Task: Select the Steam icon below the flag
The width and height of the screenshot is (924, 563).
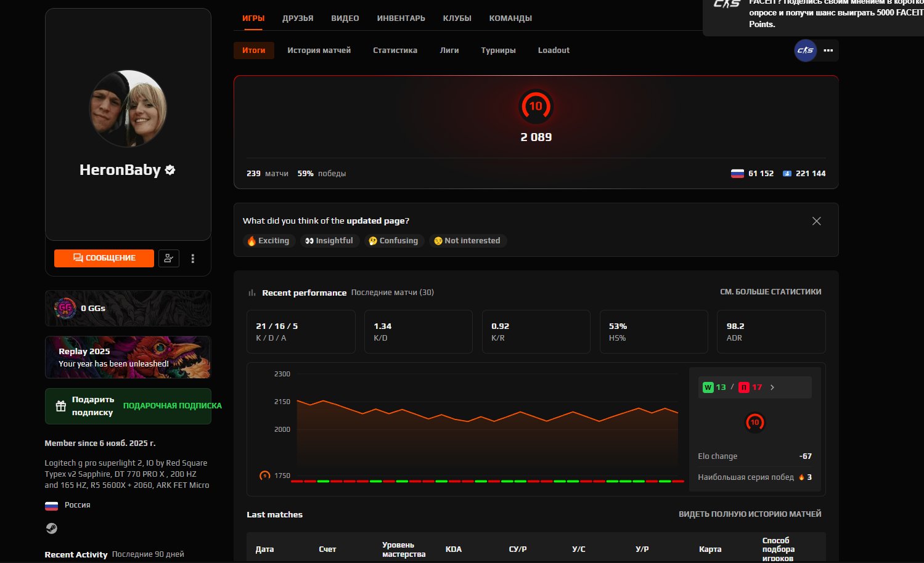Action: [52, 529]
